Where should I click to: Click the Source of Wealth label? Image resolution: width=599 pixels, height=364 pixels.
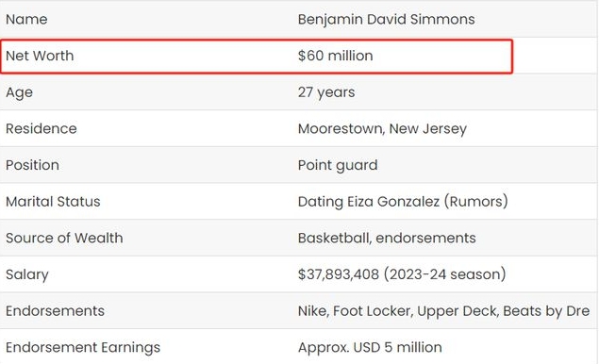point(64,238)
